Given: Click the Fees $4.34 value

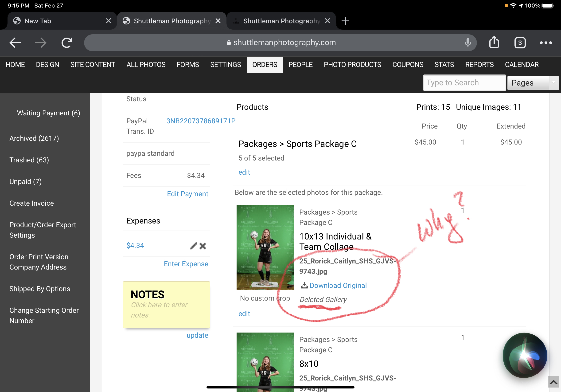Looking at the screenshot, I should tap(196, 176).
